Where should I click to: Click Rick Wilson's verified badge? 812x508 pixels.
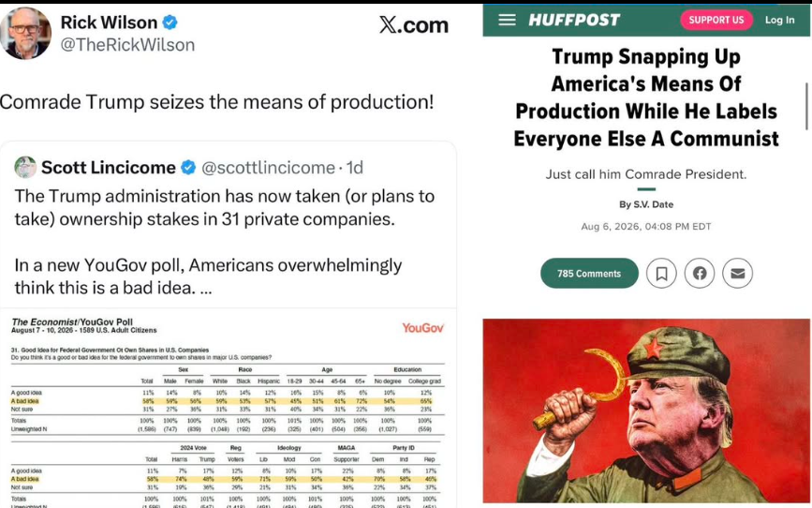point(170,22)
